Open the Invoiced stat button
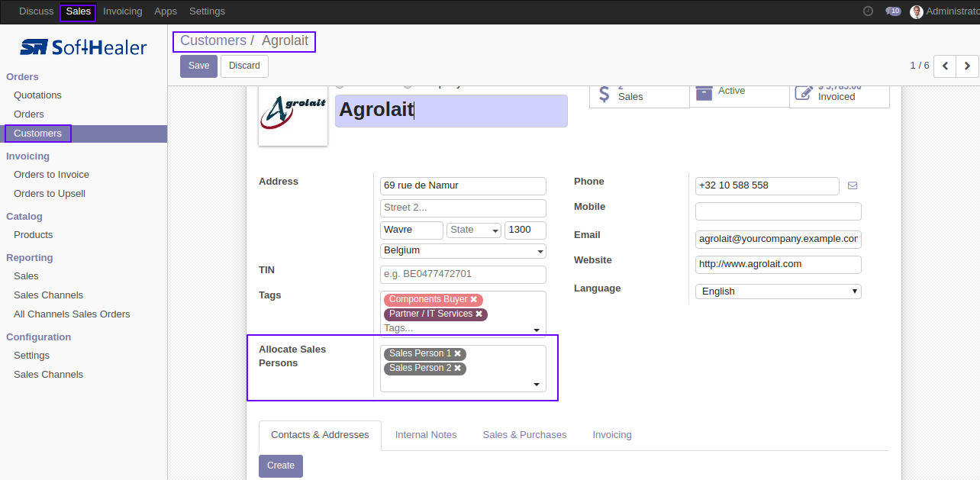This screenshot has height=480, width=980. pos(840,95)
